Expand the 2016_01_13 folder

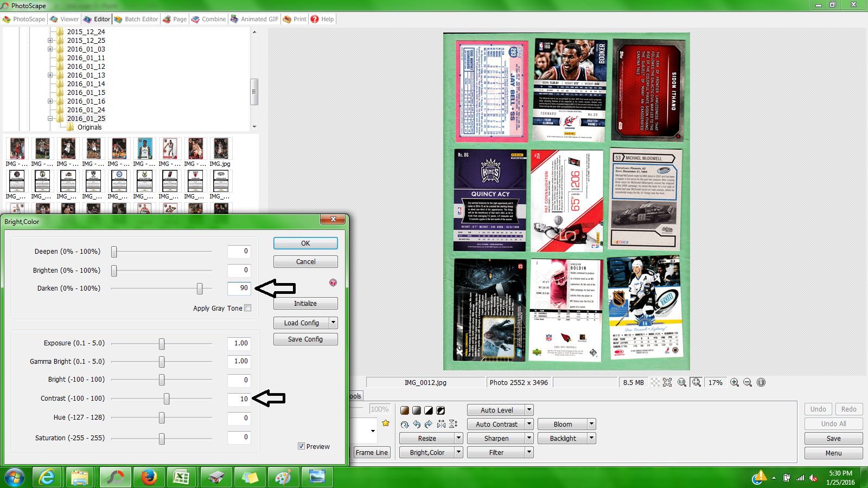pos(50,75)
